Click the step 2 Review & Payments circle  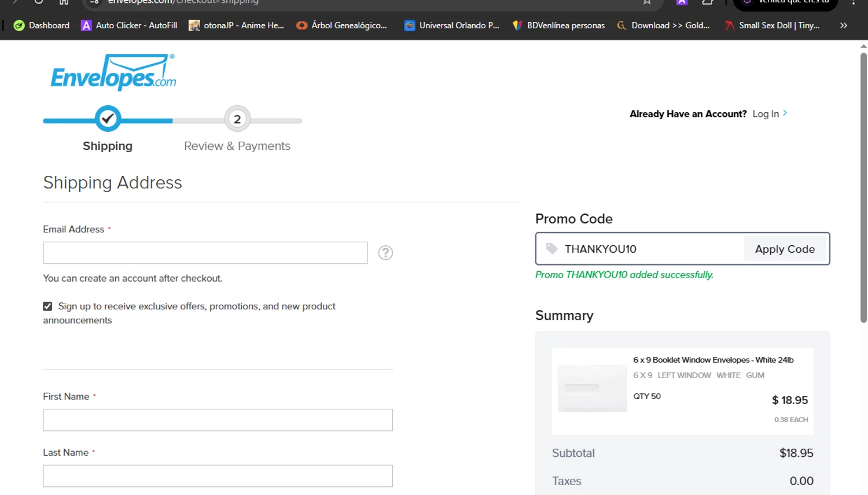pyautogui.click(x=237, y=119)
